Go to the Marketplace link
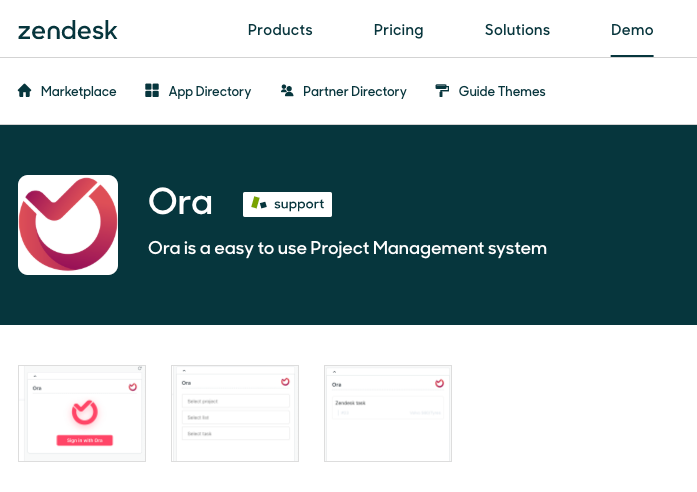 click(78, 91)
